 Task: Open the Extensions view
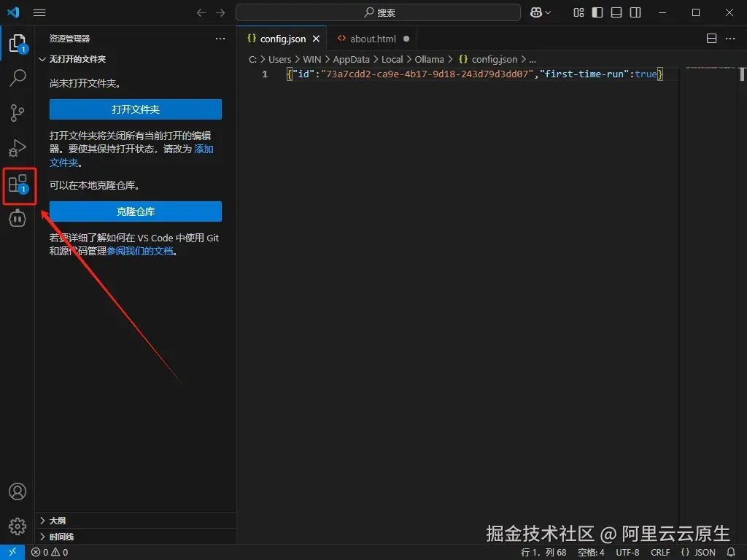pyautogui.click(x=18, y=183)
